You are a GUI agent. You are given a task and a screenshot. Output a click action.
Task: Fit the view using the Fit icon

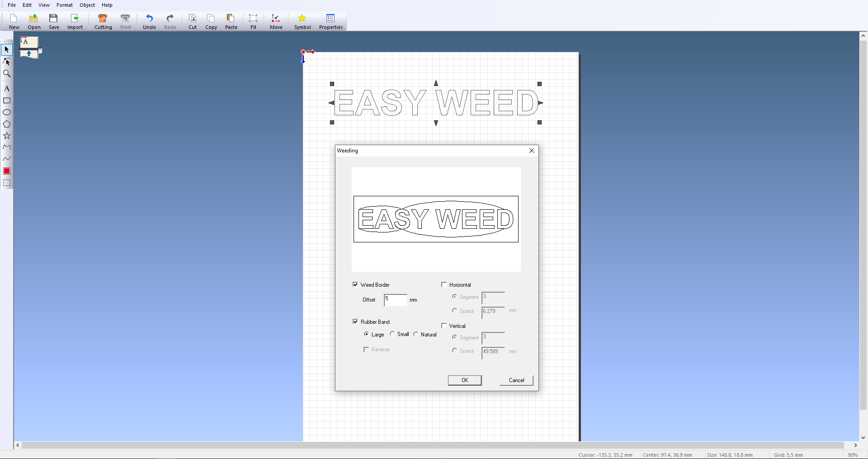pyautogui.click(x=253, y=21)
